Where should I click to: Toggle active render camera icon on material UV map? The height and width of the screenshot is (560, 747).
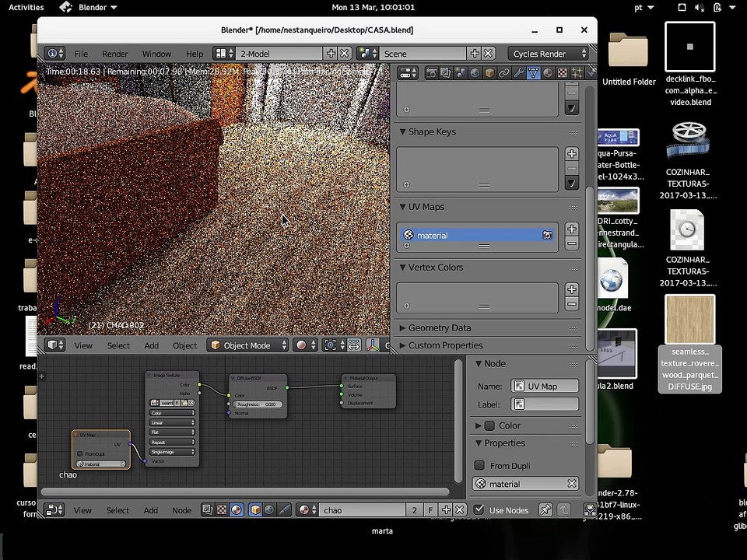click(x=547, y=235)
